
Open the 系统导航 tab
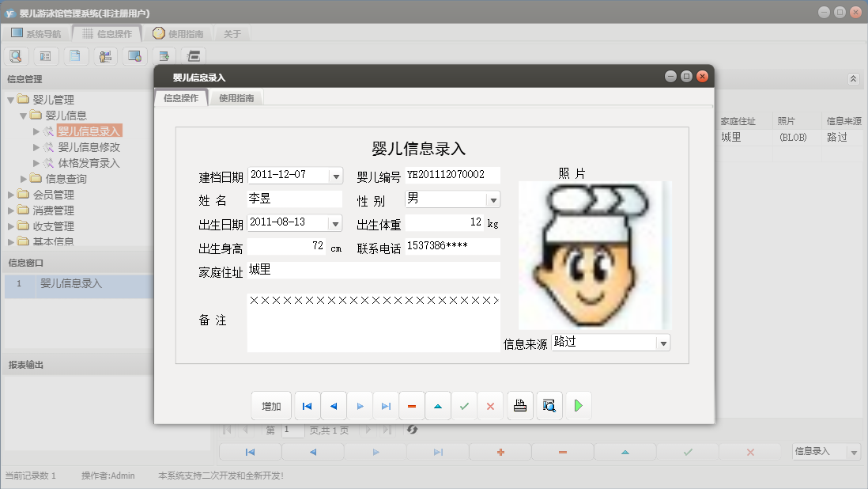click(36, 32)
